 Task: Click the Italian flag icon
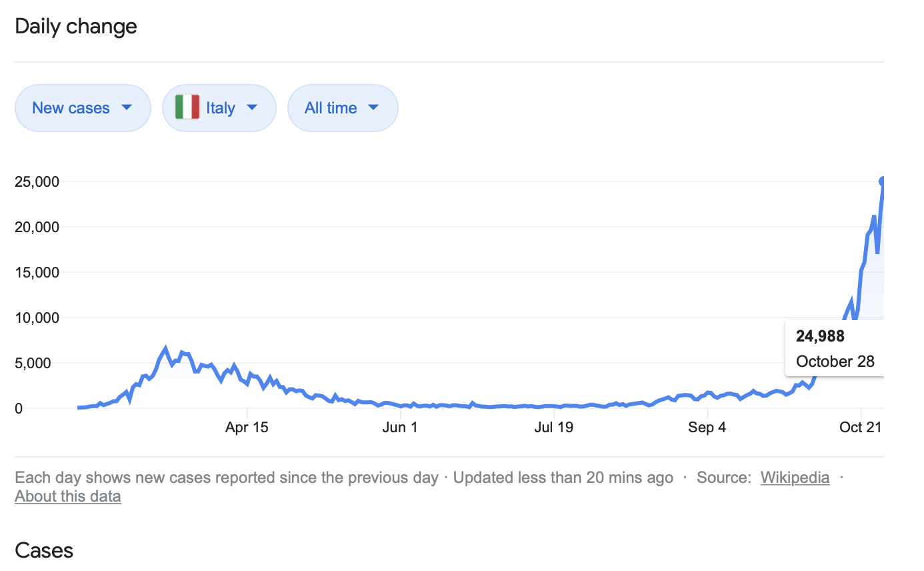point(187,107)
